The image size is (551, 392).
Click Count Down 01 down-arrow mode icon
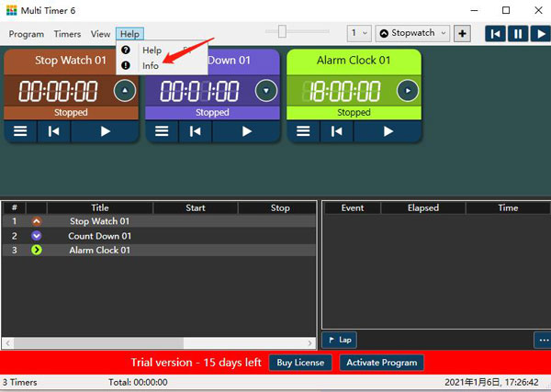[266, 91]
